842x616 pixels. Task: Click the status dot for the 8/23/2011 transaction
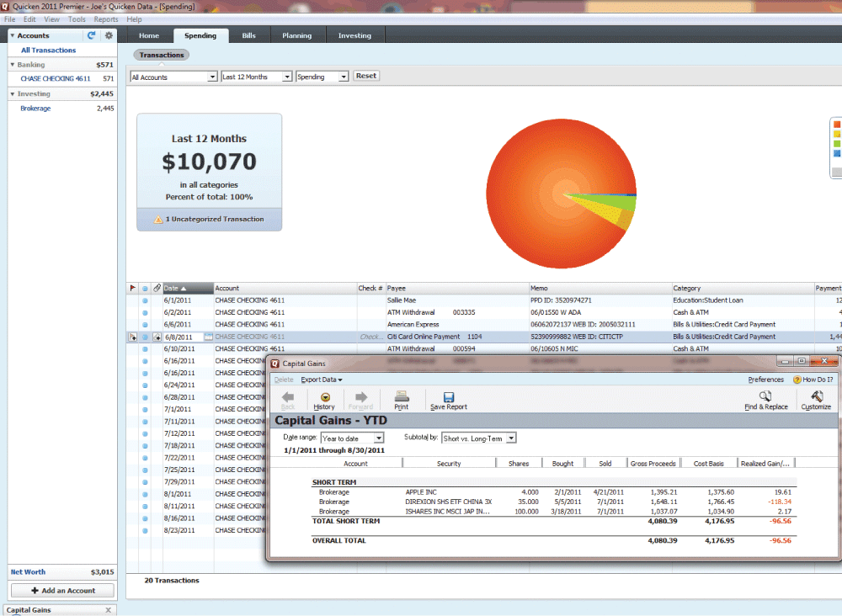coord(145,531)
